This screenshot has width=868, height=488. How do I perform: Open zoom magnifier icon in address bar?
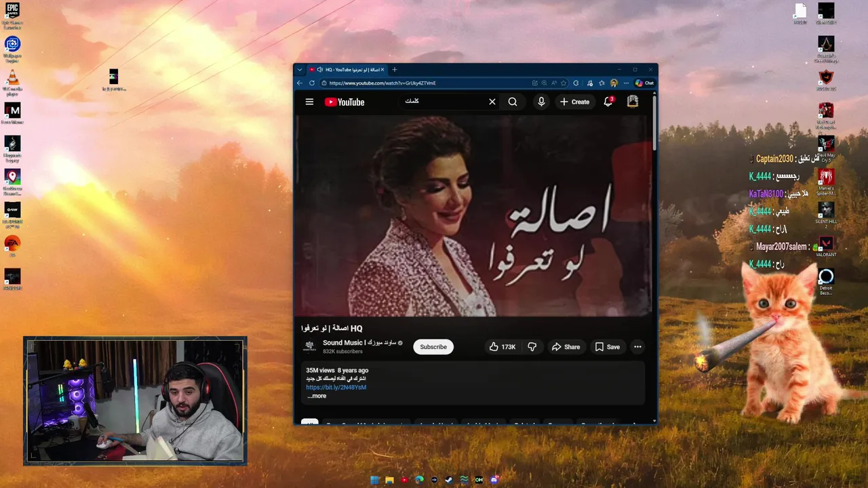(544, 83)
